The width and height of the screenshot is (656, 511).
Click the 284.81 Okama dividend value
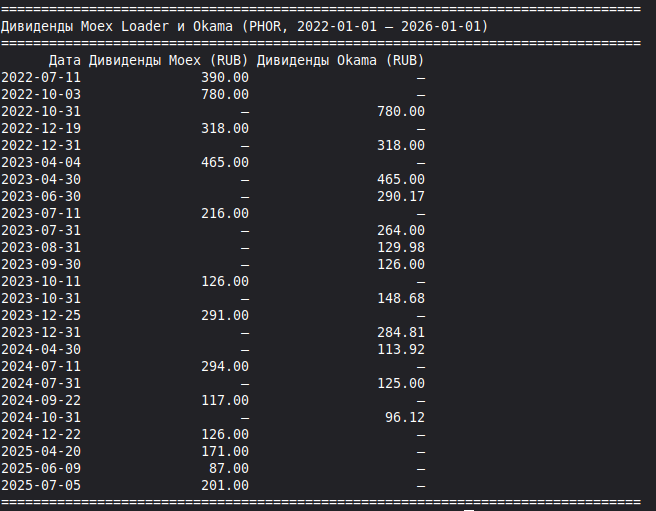pyautogui.click(x=400, y=332)
